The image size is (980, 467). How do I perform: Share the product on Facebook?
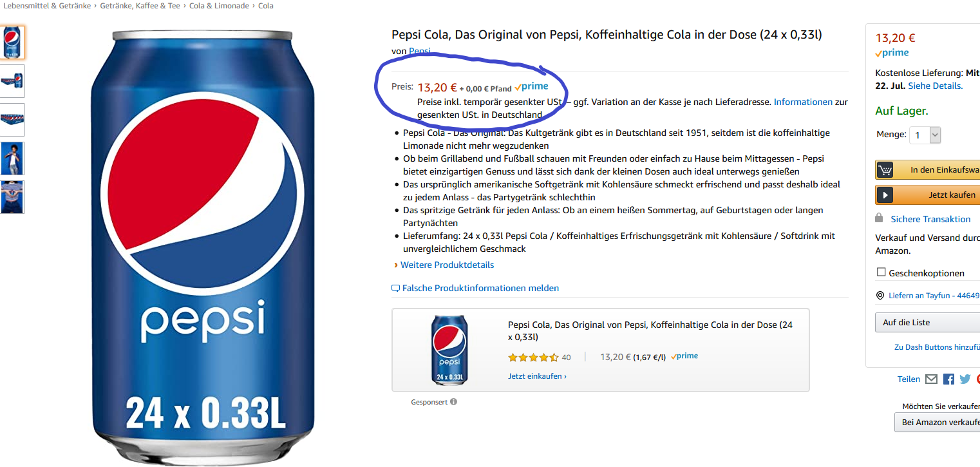(948, 379)
